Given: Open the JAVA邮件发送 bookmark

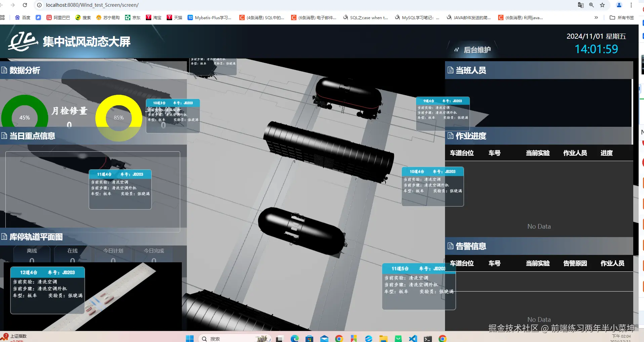Looking at the screenshot, I should coord(469,17).
